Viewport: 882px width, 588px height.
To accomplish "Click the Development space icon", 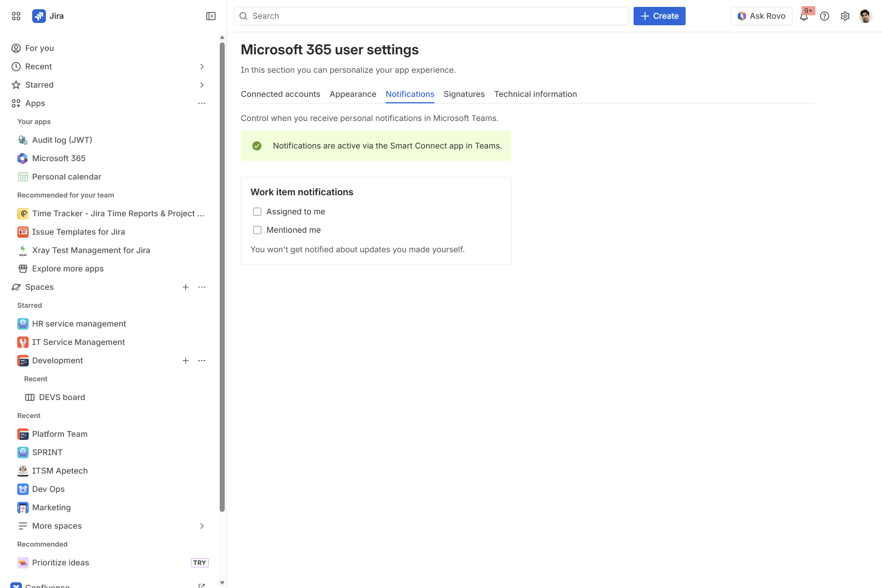I will click(x=23, y=361).
